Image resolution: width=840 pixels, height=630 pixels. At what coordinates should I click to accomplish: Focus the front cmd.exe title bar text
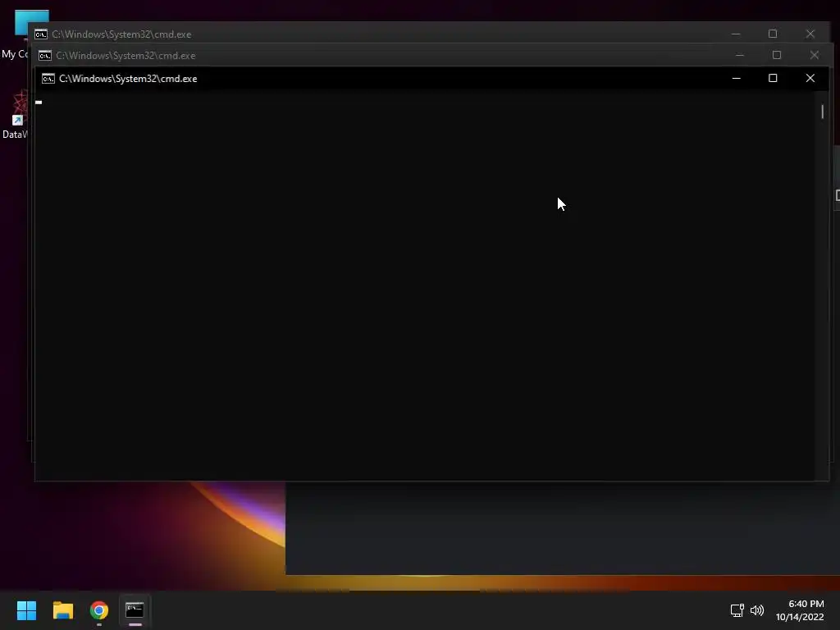tap(128, 79)
